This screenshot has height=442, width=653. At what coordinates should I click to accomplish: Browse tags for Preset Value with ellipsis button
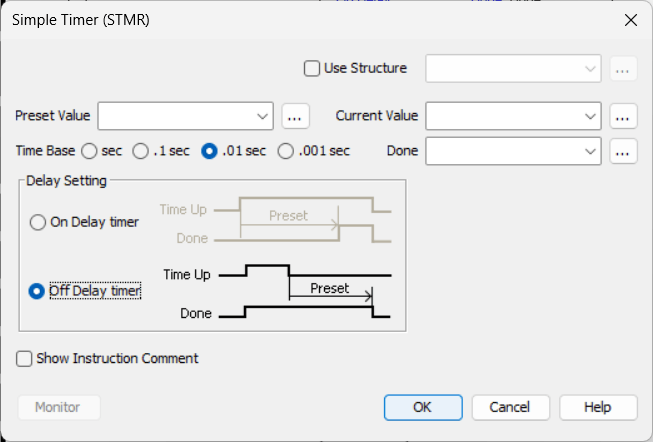pyautogui.click(x=295, y=116)
